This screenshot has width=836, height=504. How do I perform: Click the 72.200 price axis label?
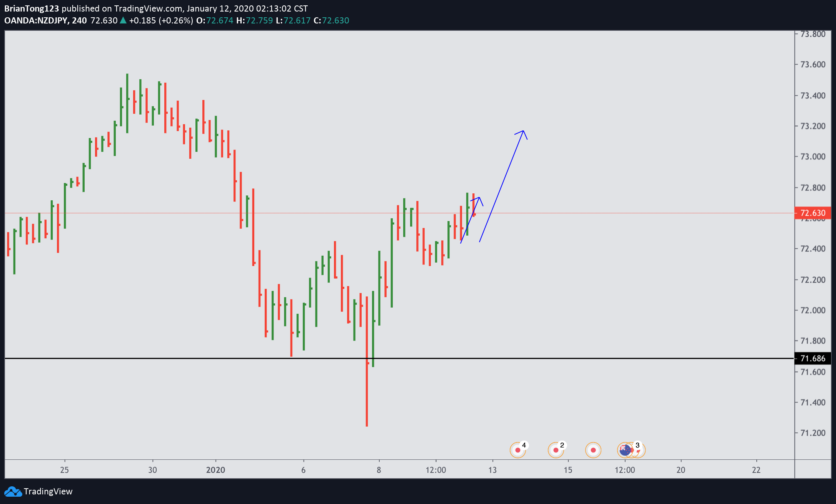(x=813, y=279)
